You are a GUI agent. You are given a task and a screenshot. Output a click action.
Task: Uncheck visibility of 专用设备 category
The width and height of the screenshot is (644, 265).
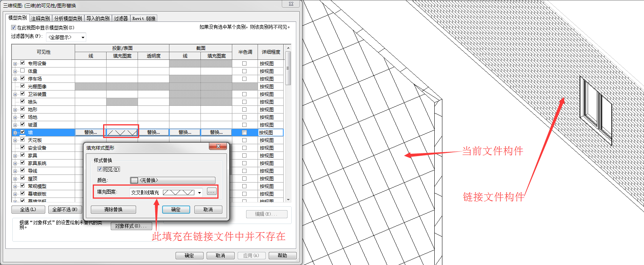click(23, 63)
